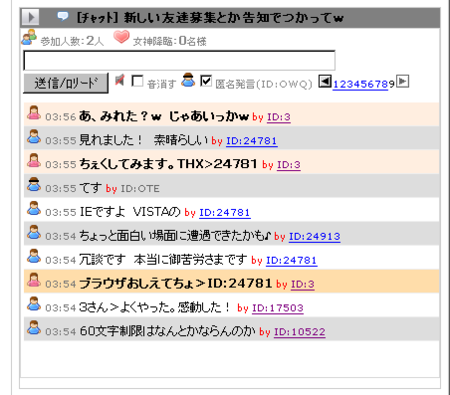Click pink avatar on あ、みれた？ message

point(34,113)
